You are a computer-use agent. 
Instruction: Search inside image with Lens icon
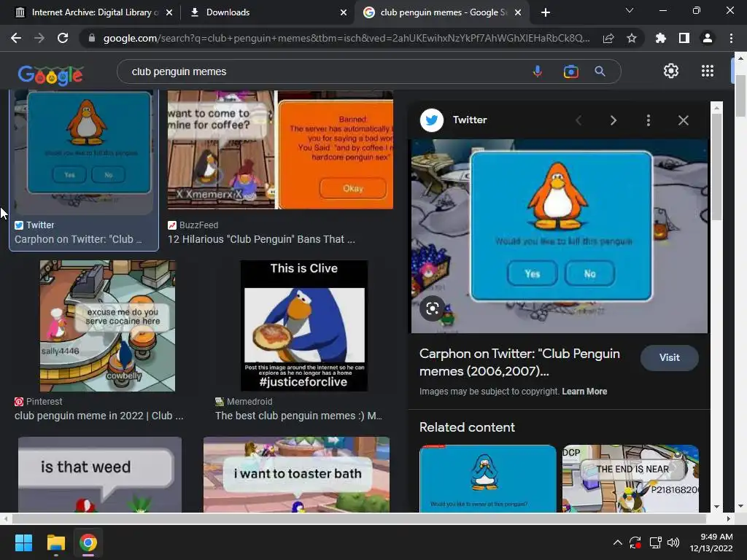432,308
